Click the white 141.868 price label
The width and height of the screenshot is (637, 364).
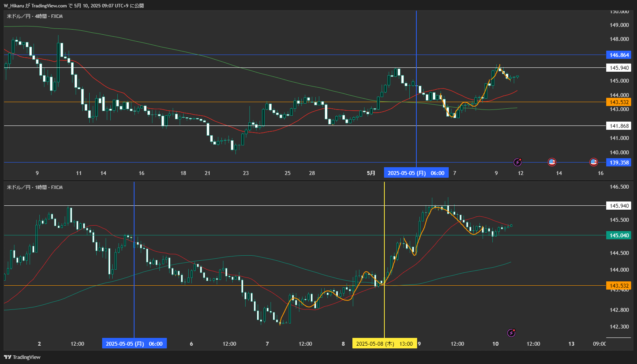pos(619,126)
